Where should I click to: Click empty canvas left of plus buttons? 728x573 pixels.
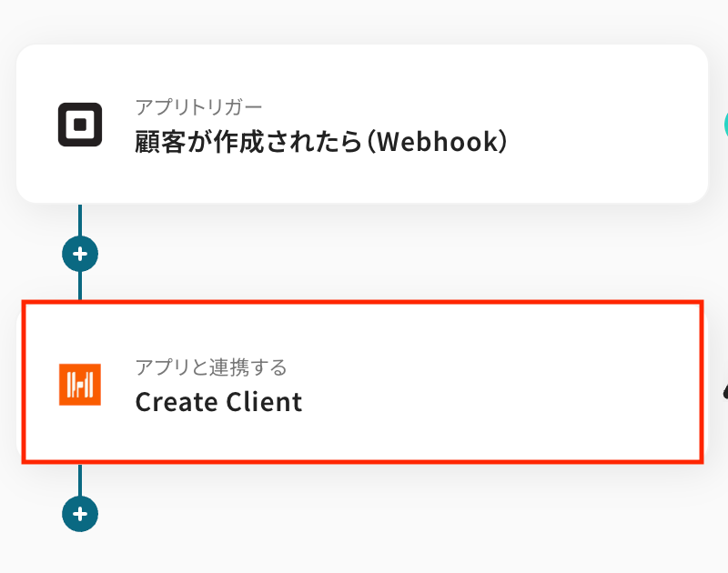click(x=32, y=255)
